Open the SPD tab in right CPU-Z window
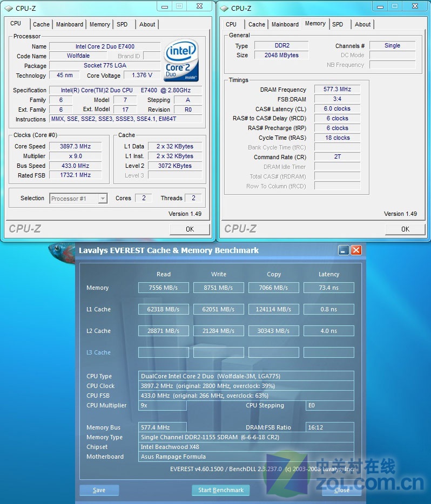431x504 pixels. coord(338,24)
